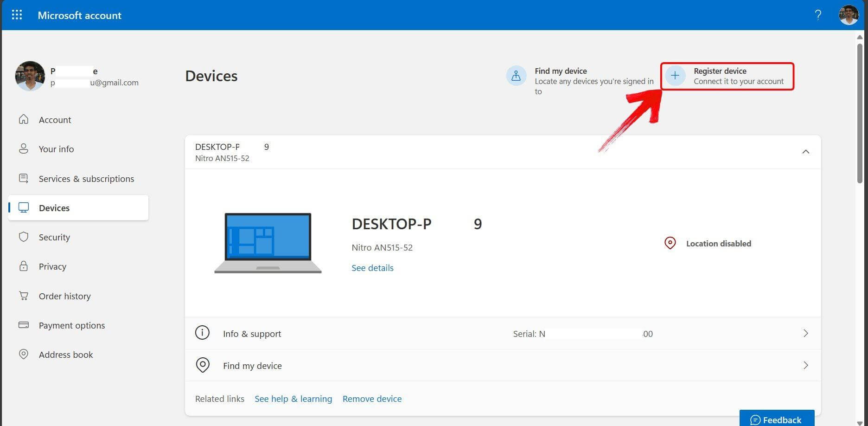Screen dimensions: 868x426
Task: Click the help question mark icon
Action: click(x=818, y=15)
